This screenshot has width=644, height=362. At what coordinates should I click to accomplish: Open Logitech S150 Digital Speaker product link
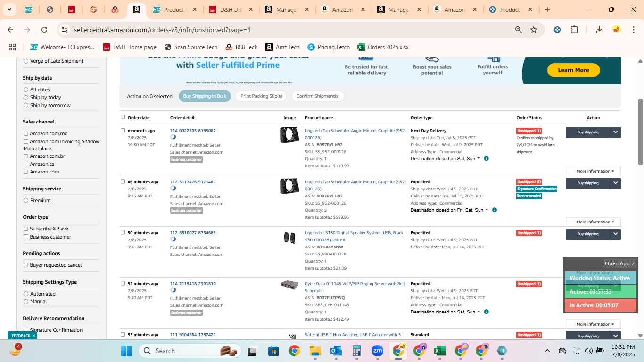tap(354, 236)
